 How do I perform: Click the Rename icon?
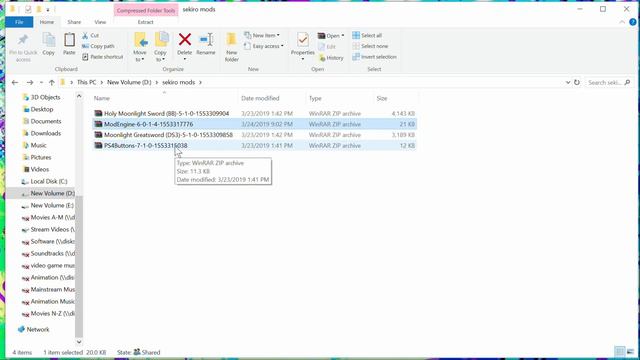[206, 40]
